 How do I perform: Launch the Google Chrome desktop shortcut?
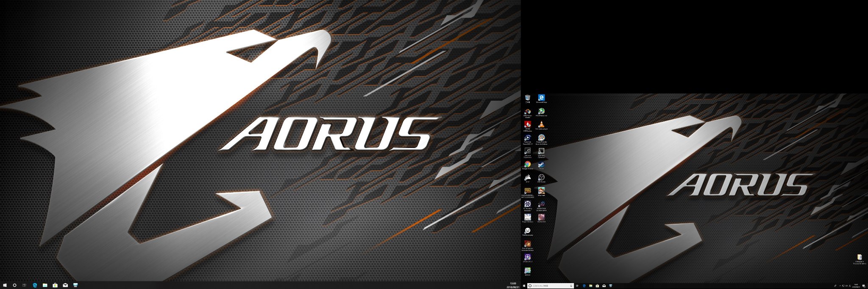tap(527, 165)
